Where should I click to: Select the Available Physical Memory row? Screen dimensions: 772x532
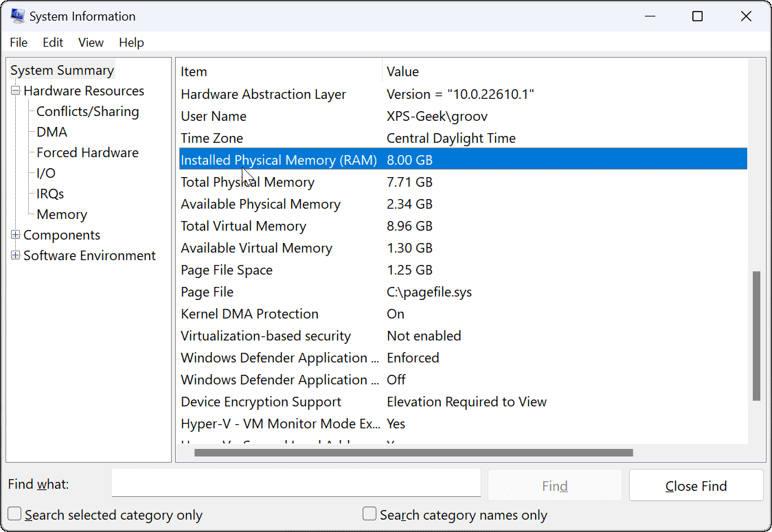click(464, 205)
